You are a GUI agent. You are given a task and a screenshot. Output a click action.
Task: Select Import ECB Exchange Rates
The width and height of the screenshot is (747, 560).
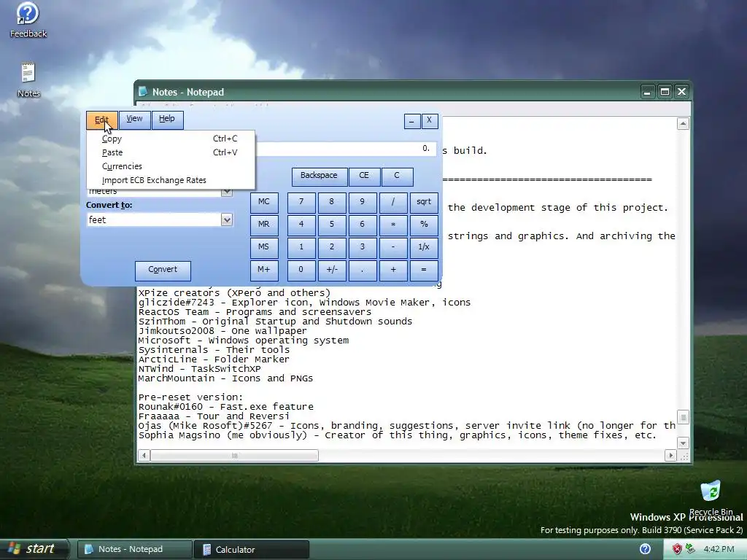(171, 180)
